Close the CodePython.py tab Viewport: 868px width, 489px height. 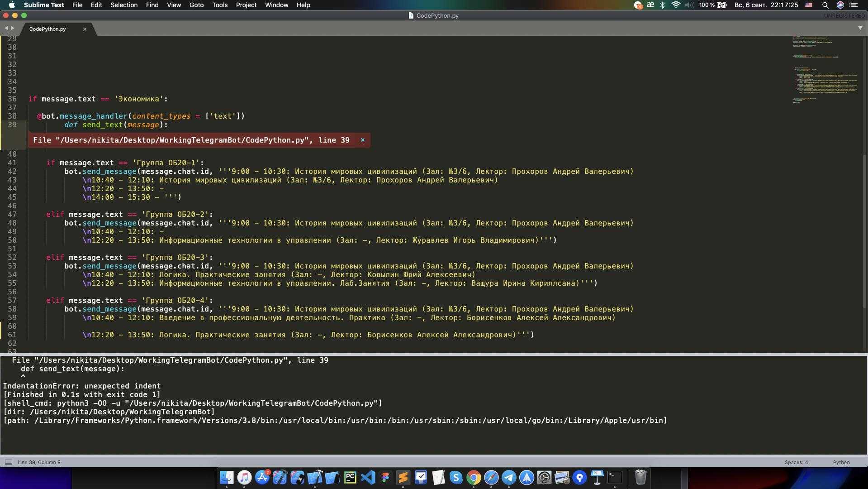click(85, 29)
